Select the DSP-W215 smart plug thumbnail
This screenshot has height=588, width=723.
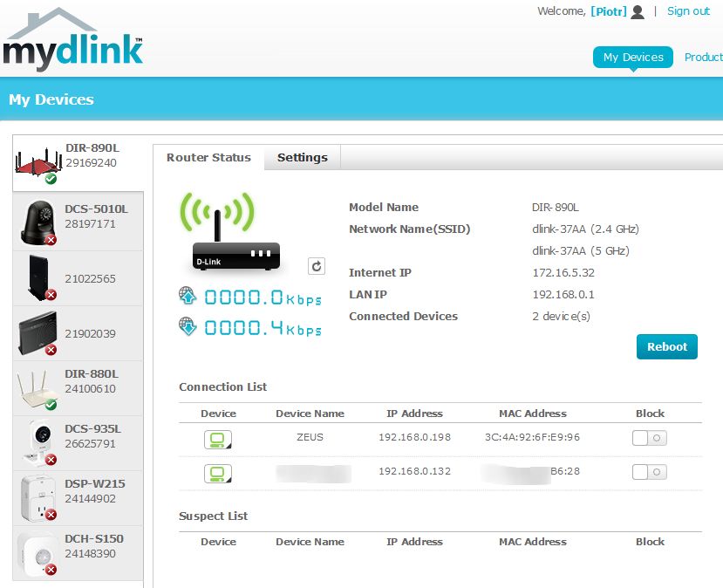(x=38, y=498)
